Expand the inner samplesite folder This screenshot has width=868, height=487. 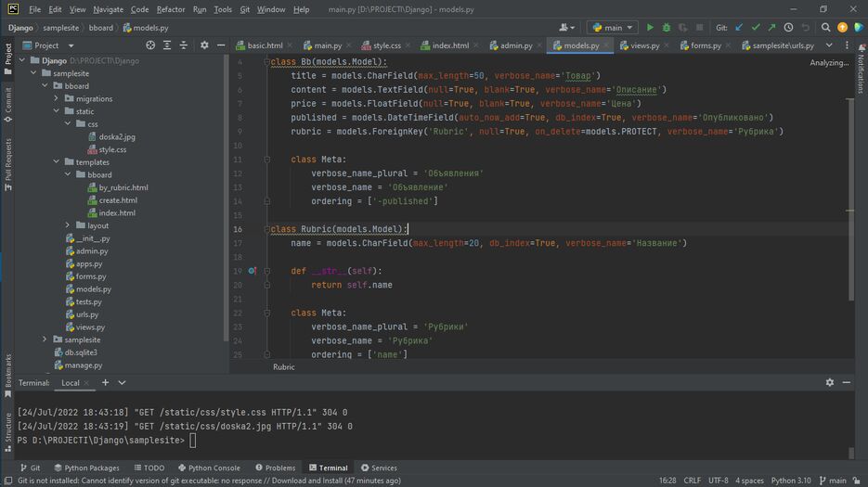45,340
